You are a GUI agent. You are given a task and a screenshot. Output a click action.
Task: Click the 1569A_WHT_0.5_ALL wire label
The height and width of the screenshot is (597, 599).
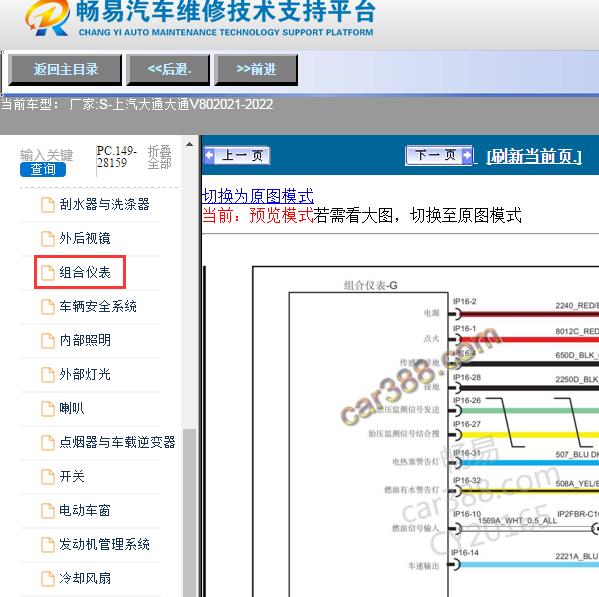coord(517,521)
